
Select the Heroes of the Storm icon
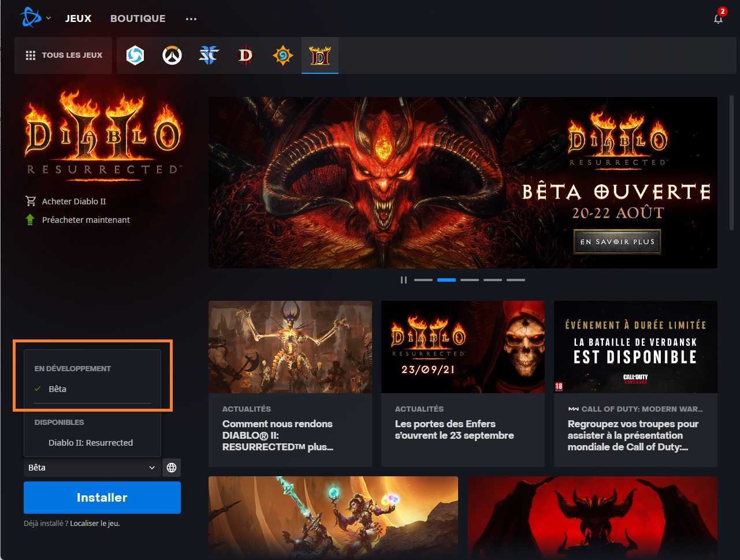pos(135,55)
